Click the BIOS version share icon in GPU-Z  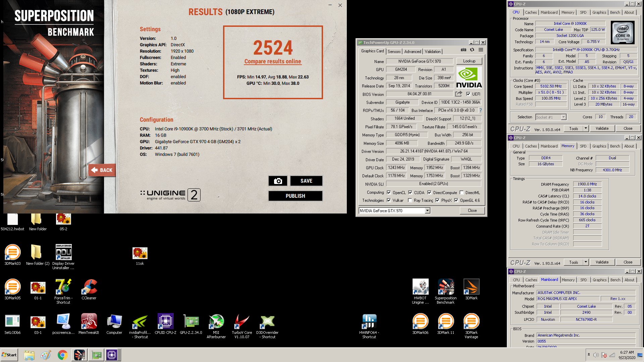pos(459,94)
